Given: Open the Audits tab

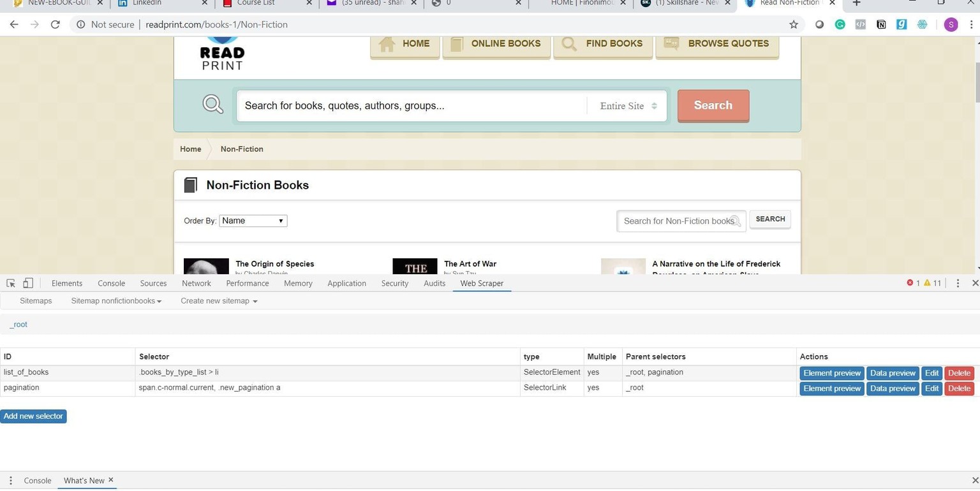Looking at the screenshot, I should point(434,283).
